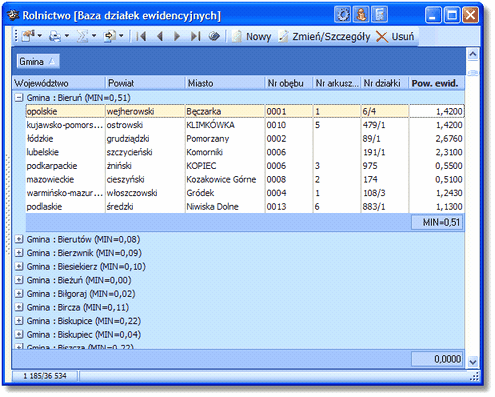Open the dropdown arrow beside the printer icon
The image size is (495, 397).
pos(67,36)
